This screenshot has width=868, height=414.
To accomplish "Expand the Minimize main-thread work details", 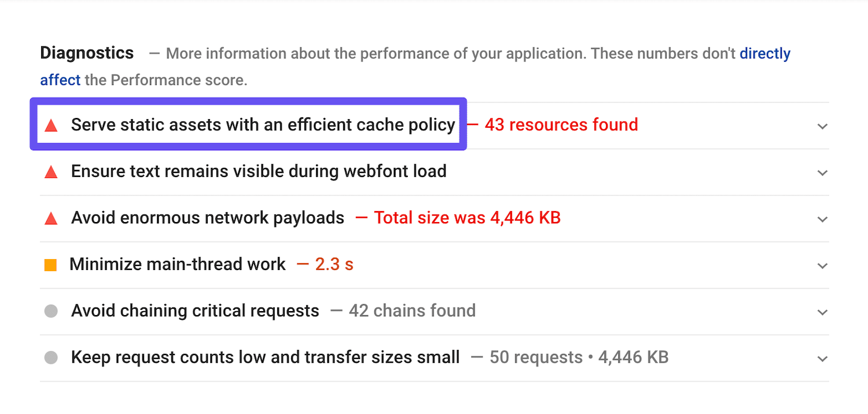I will click(x=822, y=265).
